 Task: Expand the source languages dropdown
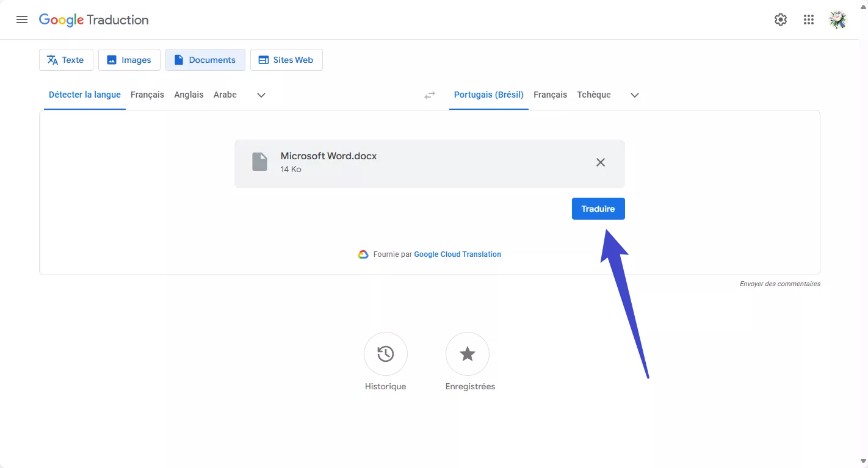261,95
